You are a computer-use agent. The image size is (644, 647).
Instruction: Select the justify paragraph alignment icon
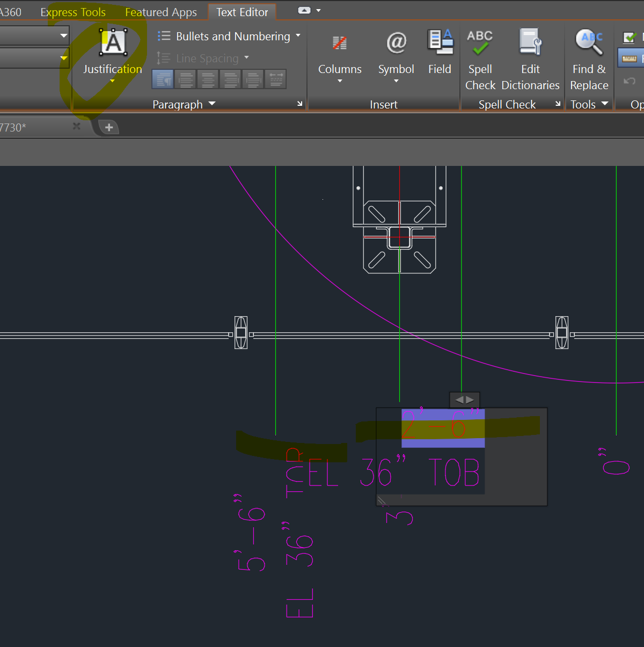tap(253, 79)
